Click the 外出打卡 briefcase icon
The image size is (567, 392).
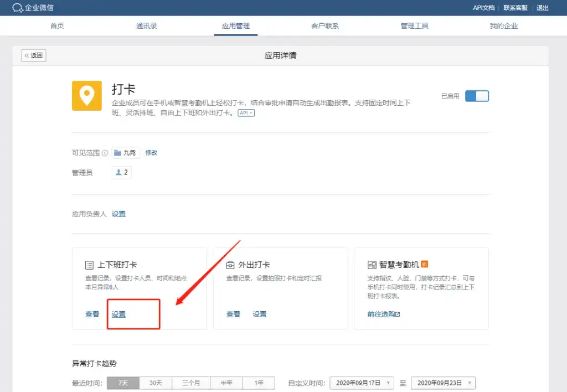(231, 265)
